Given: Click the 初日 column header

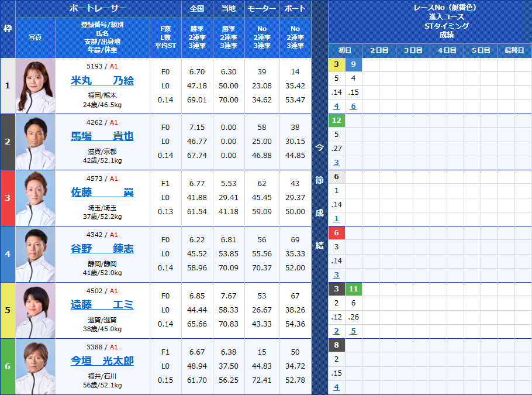Looking at the screenshot, I should (x=345, y=50).
